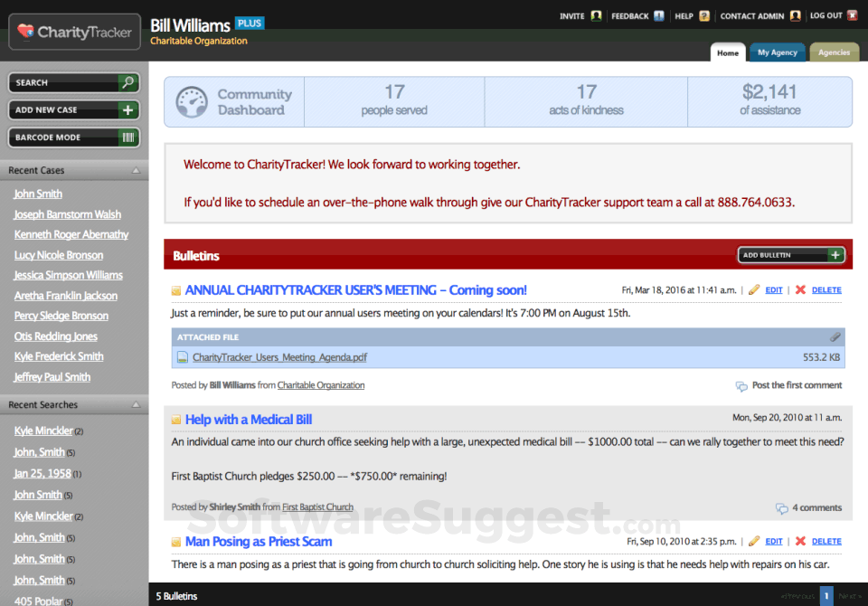Image resolution: width=868 pixels, height=606 pixels.
Task: Delete the Man Posing as Priest bulletin
Action: [x=826, y=541]
